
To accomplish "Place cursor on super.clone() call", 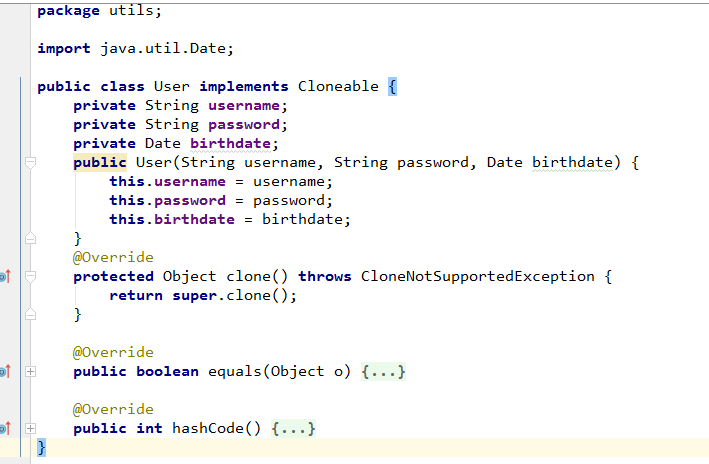I will coord(234,295).
